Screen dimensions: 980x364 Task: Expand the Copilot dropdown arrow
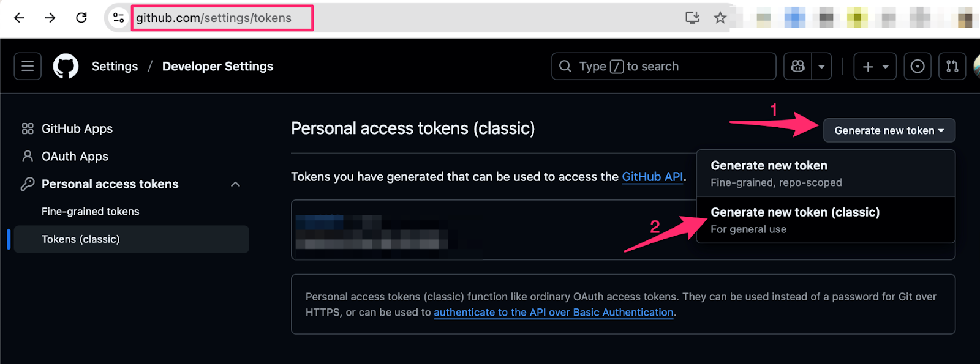coord(821,66)
